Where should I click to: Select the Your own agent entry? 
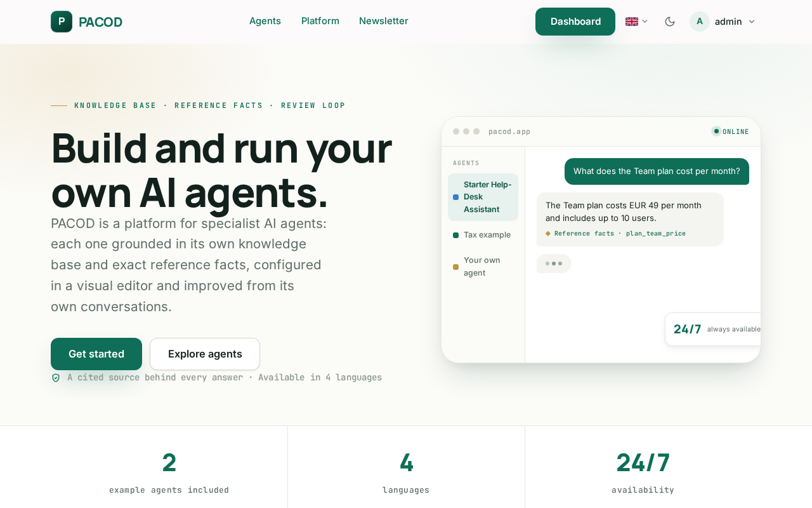point(483,267)
